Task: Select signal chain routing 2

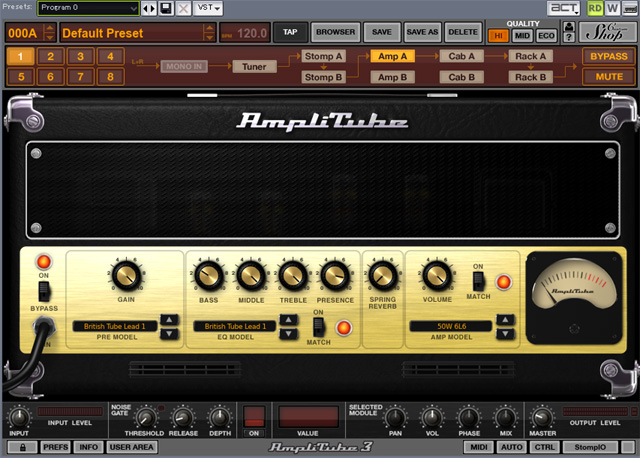Action: click(x=50, y=56)
